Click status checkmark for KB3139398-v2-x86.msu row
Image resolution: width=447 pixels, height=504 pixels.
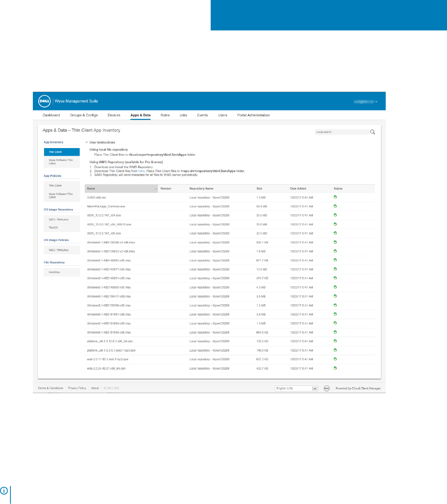click(x=335, y=242)
